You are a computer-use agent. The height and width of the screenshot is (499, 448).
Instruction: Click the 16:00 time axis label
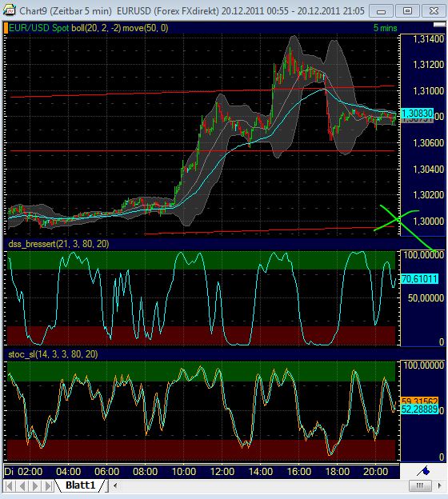click(x=299, y=471)
